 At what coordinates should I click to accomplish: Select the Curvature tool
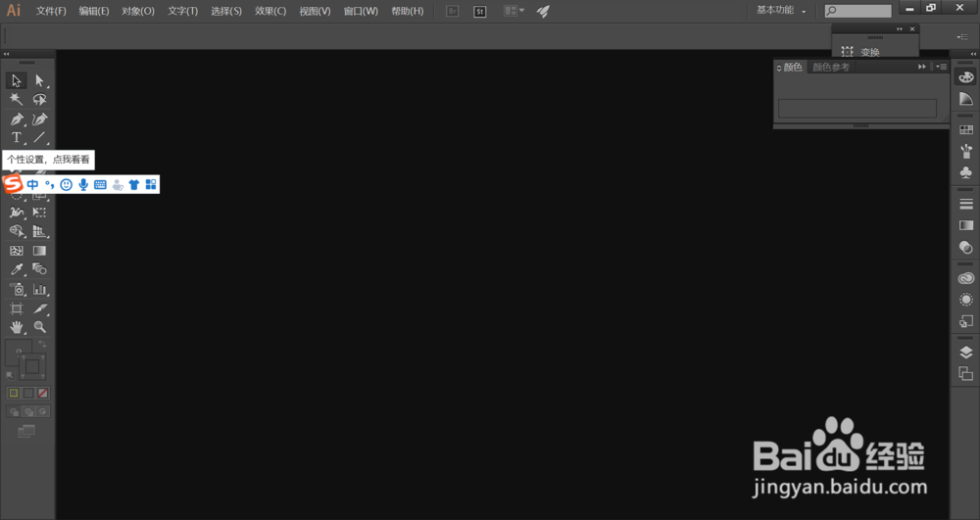point(40,118)
